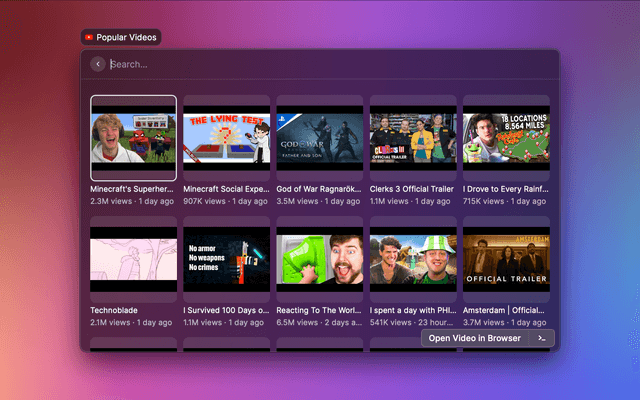Click "907K views · 1 day ago" text
Screen dimensions: 640x400
pos(225,201)
